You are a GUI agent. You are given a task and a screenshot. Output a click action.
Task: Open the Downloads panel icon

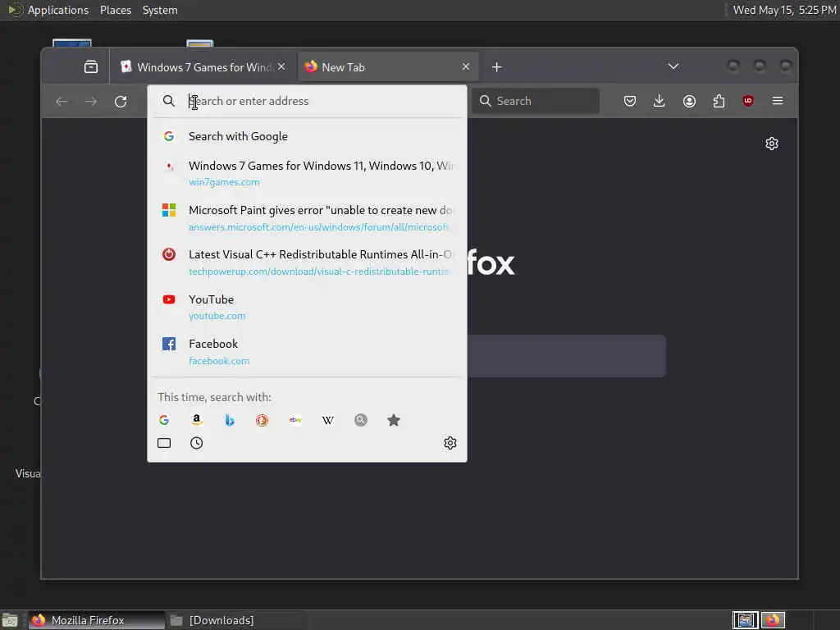click(x=660, y=101)
